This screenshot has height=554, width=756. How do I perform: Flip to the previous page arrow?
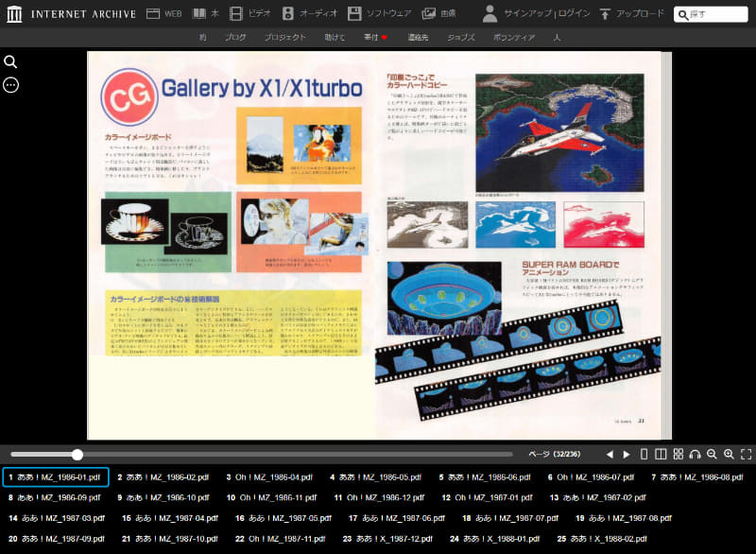610,454
